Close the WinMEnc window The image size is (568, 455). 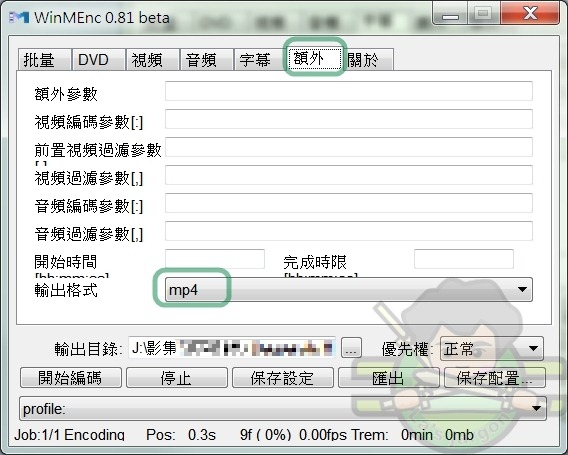click(x=530, y=14)
